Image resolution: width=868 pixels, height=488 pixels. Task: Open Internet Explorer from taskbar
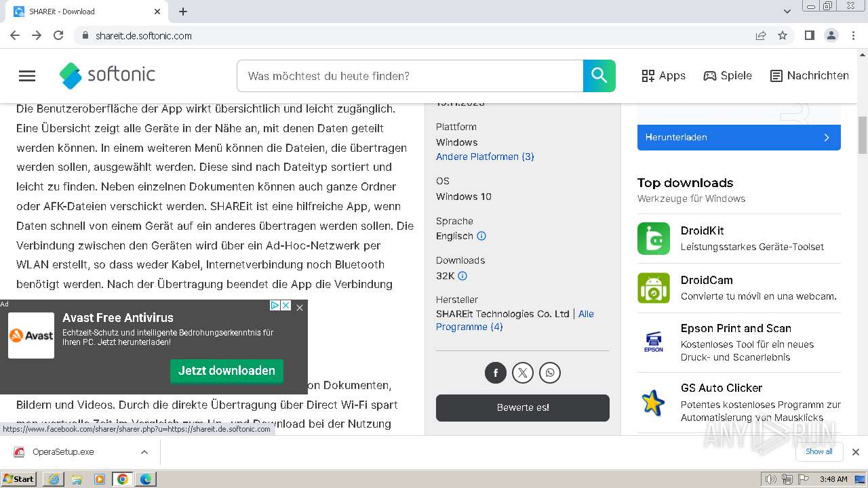pyautogui.click(x=54, y=479)
